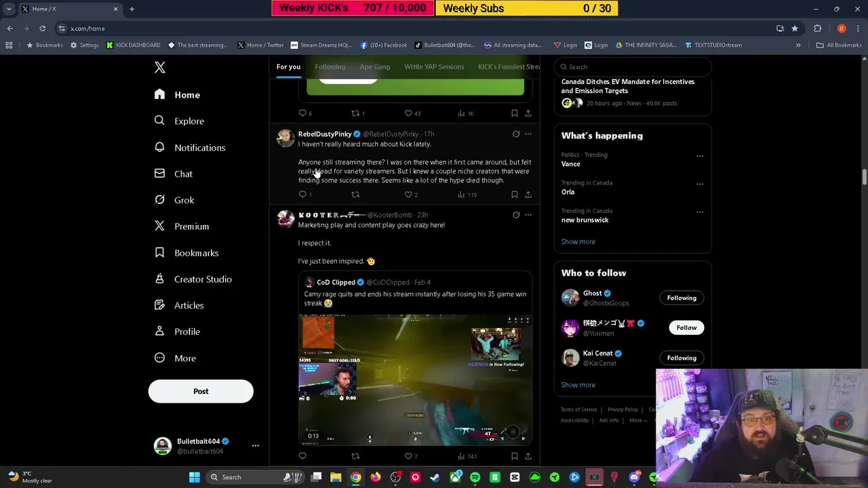The height and width of the screenshot is (488, 868).
Task: Bookmark KooterBomb's post
Action: [514, 456]
